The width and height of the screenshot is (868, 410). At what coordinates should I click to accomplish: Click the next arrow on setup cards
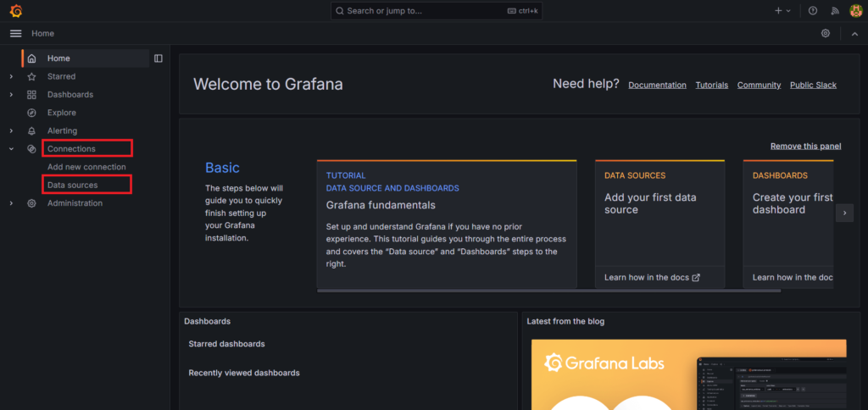coord(844,213)
